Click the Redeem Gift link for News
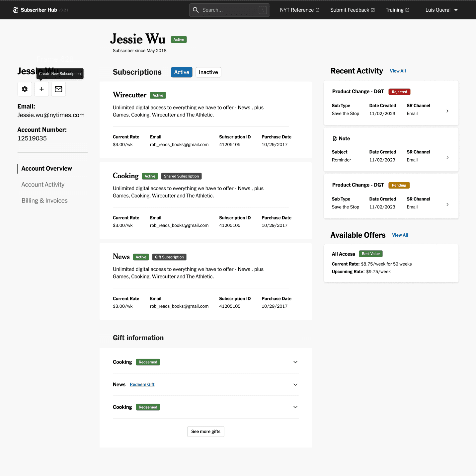The height and width of the screenshot is (476, 476). [142, 384]
